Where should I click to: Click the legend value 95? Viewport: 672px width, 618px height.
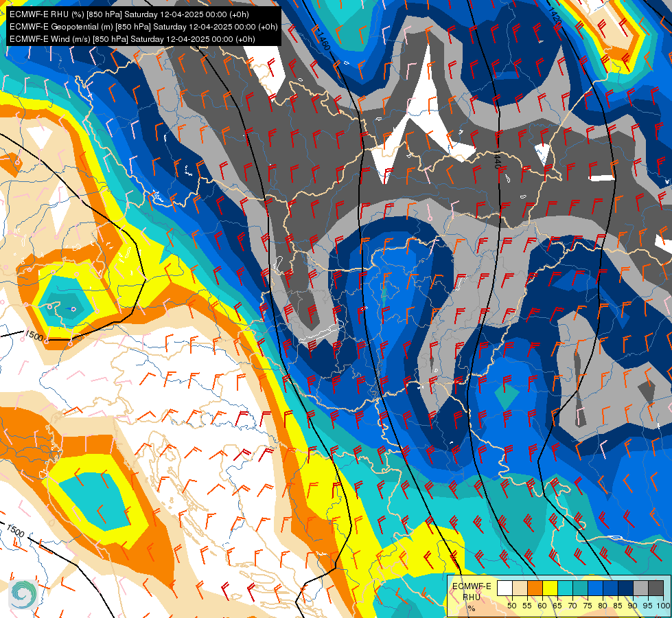click(647, 606)
